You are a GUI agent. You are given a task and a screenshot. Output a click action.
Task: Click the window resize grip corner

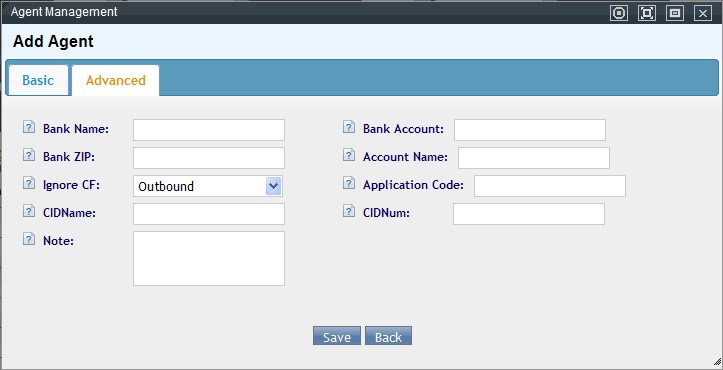tap(717, 362)
